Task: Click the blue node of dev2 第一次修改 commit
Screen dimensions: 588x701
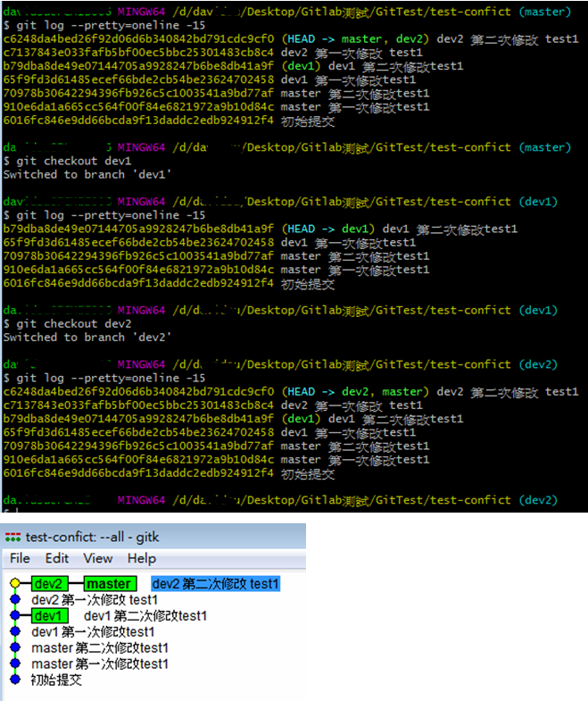Action: click(14, 600)
